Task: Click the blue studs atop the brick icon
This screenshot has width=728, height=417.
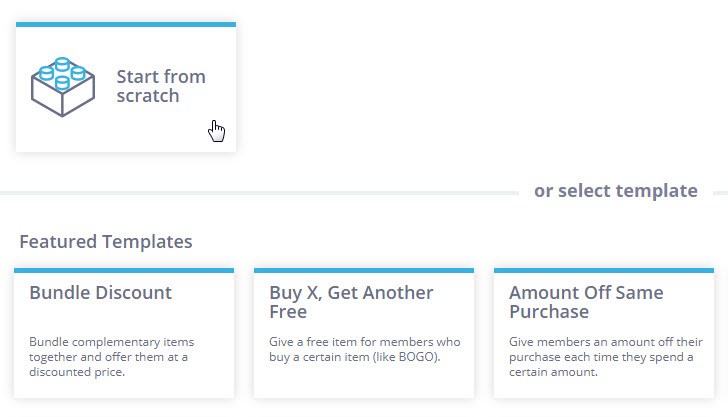Action: coord(62,73)
